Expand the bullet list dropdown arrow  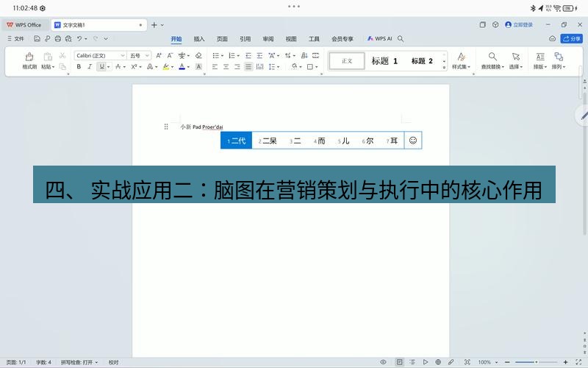coord(222,56)
